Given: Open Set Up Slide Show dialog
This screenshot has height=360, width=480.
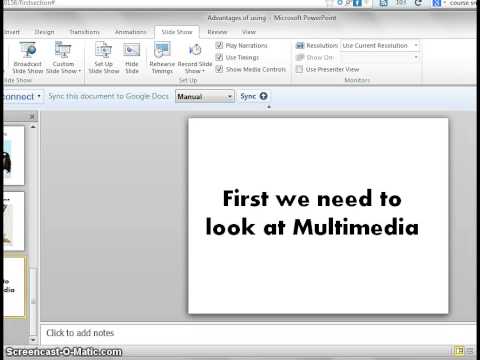Looking at the screenshot, I should (104, 57).
